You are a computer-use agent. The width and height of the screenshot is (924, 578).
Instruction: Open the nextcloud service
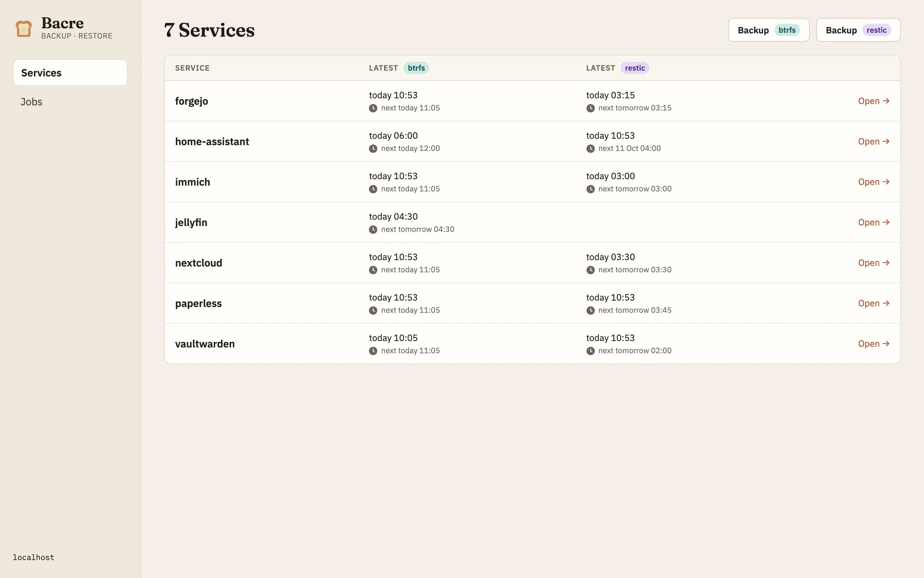874,263
